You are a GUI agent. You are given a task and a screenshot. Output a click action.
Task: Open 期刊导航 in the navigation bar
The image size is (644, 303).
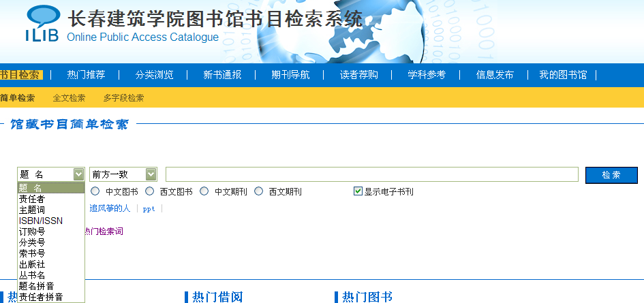290,75
